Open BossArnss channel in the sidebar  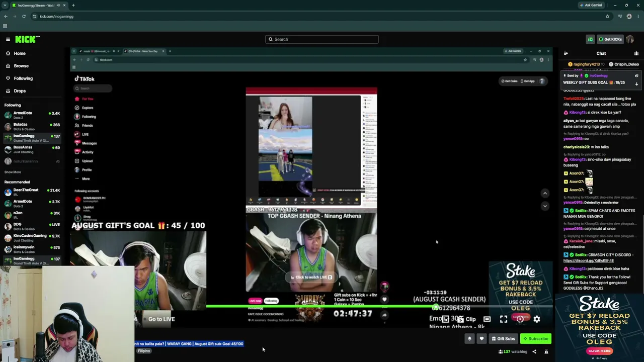point(32,149)
